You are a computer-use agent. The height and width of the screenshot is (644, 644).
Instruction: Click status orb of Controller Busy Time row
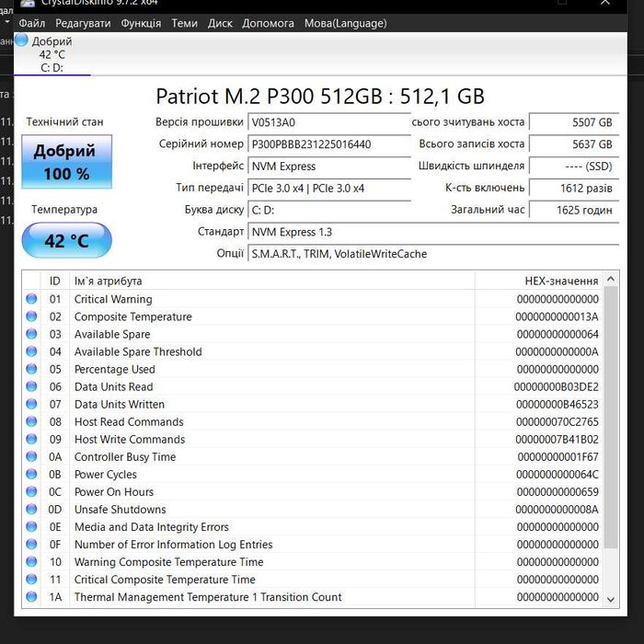(x=31, y=456)
